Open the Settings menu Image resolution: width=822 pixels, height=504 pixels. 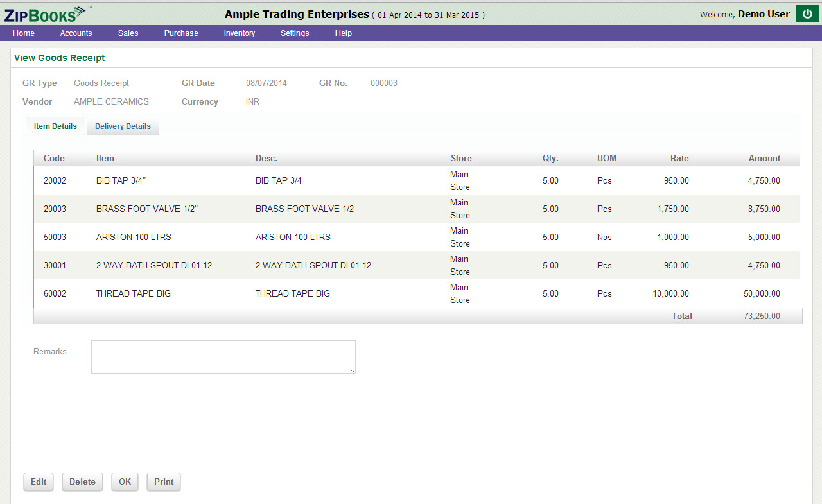coord(295,33)
